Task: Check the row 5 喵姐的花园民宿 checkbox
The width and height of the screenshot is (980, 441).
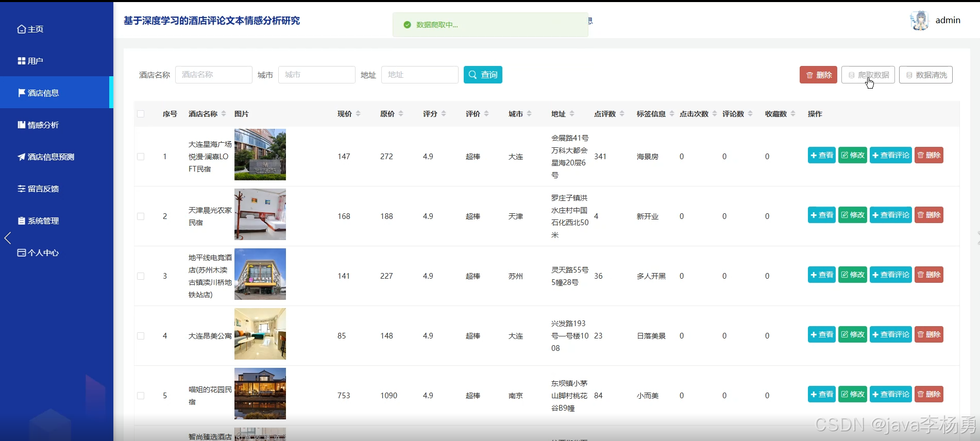Action: 141,396
